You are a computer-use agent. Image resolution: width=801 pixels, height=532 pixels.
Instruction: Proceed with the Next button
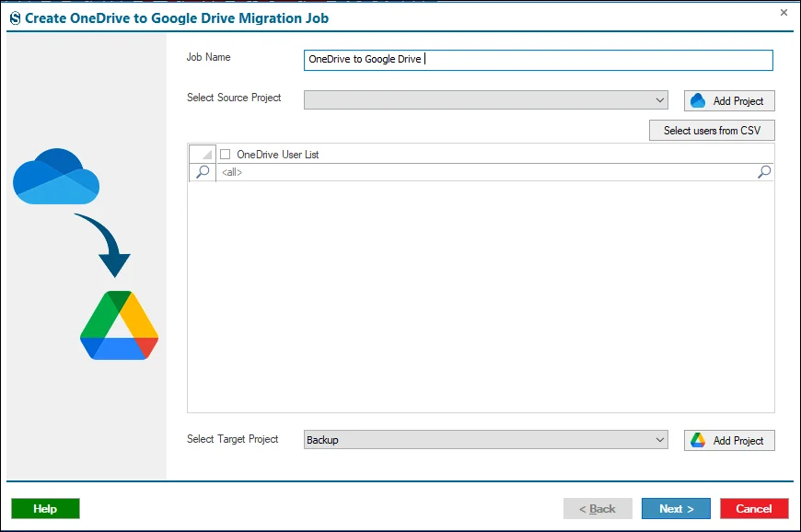(x=676, y=508)
